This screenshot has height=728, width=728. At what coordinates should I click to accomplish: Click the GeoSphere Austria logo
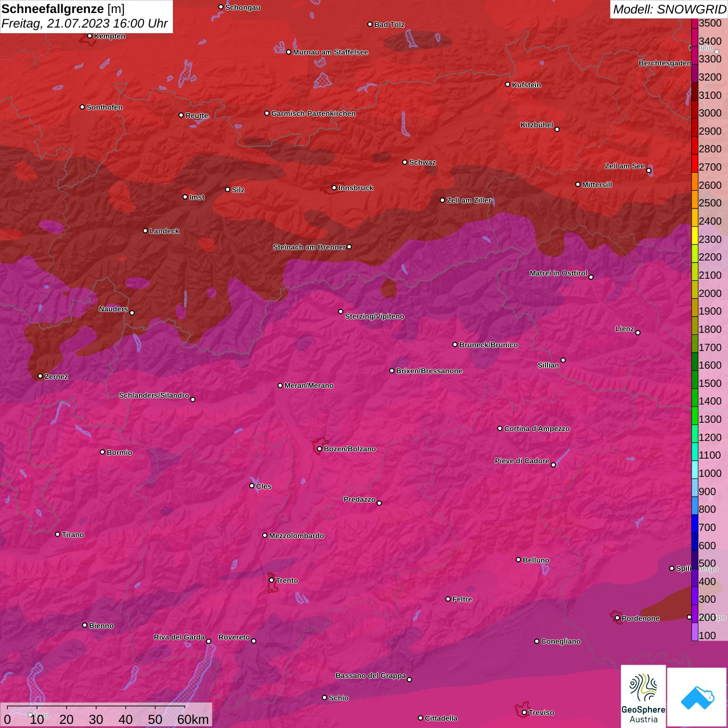[643, 696]
